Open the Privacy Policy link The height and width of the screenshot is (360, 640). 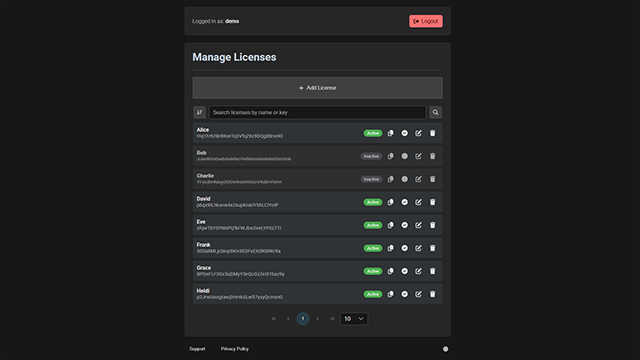pos(235,349)
